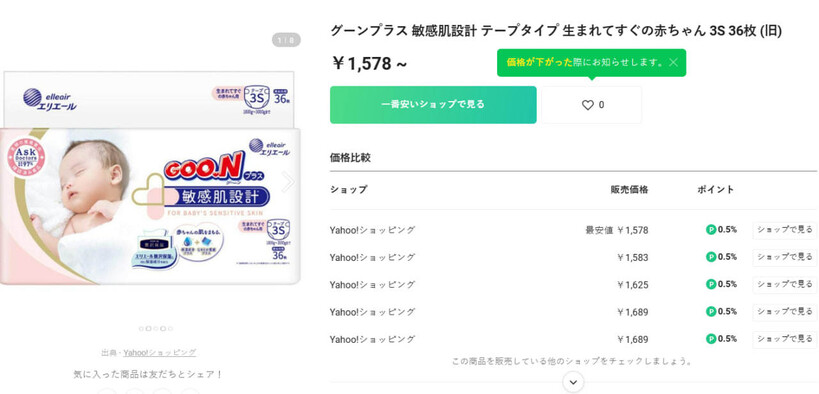
Task: Click the first Yahoo!ショッピング shop name
Action: click(372, 230)
